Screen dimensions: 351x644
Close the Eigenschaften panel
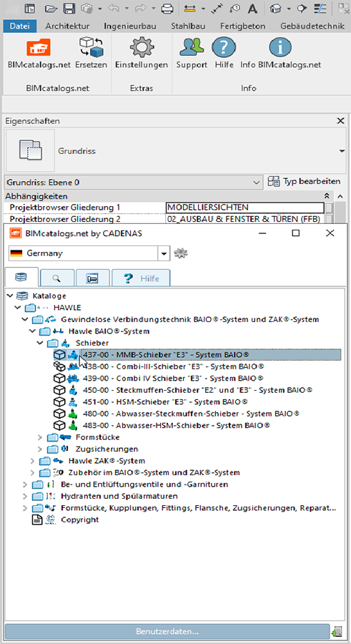coord(340,121)
